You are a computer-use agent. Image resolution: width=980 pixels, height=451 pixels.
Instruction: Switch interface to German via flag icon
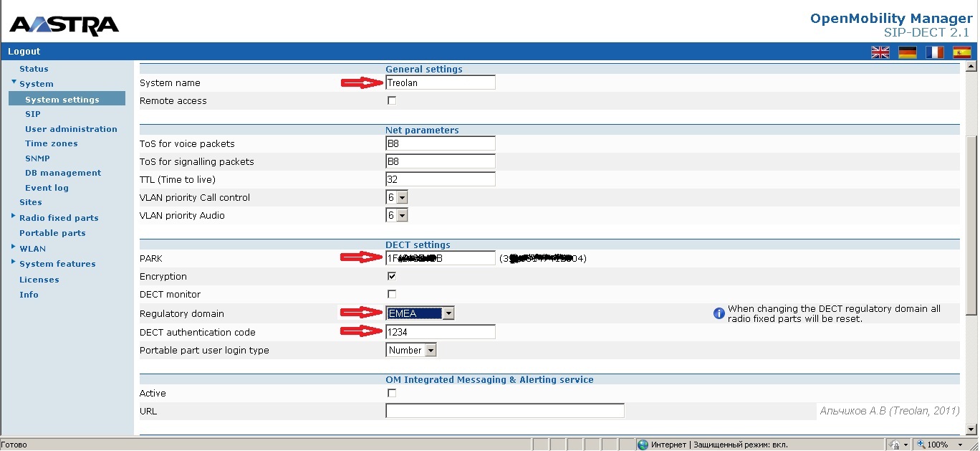tap(906, 52)
